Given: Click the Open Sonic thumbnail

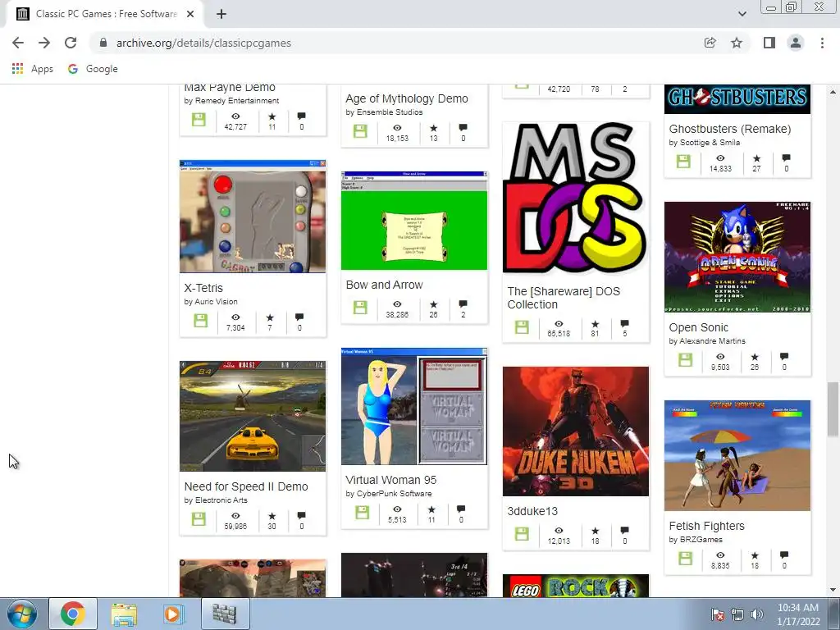Looking at the screenshot, I should click(737, 257).
